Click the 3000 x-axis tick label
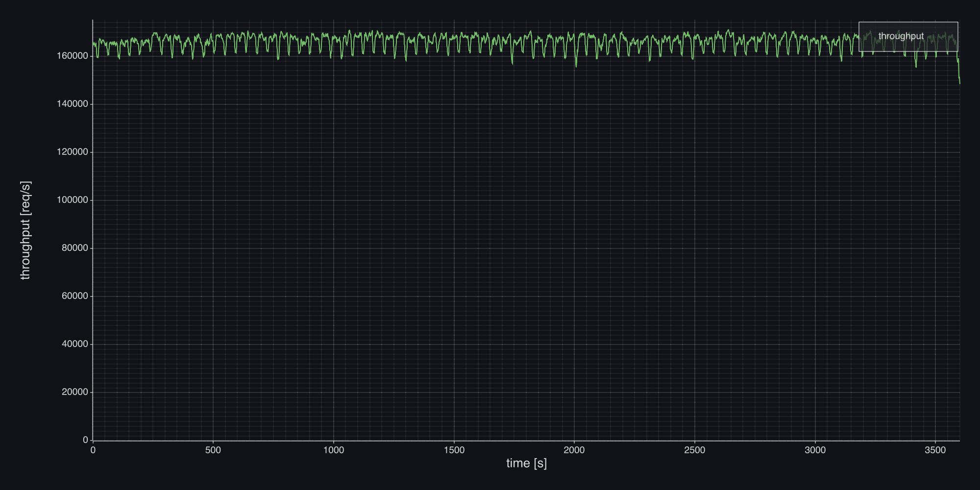980x490 pixels. click(x=815, y=450)
